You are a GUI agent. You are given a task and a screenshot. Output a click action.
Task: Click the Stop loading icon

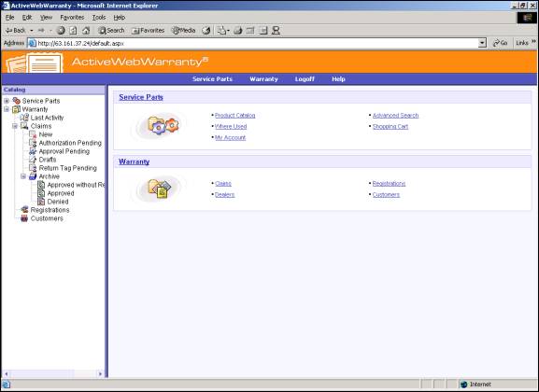[61, 31]
